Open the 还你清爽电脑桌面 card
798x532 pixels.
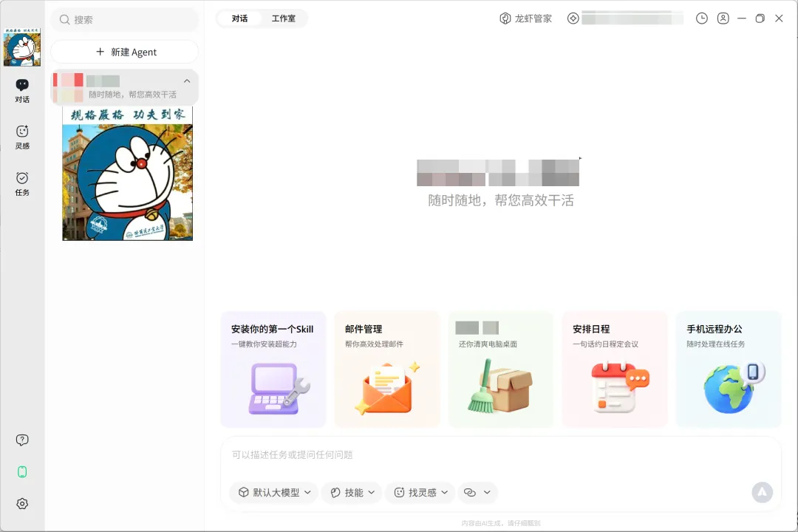(x=501, y=369)
